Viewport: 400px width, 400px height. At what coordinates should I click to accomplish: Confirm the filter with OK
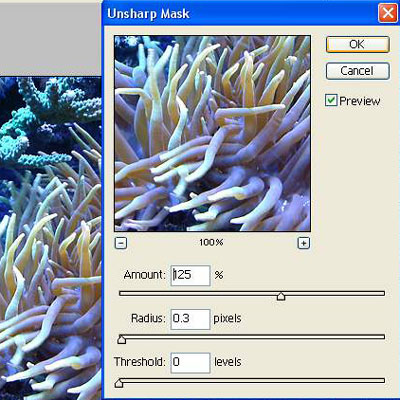(x=357, y=44)
